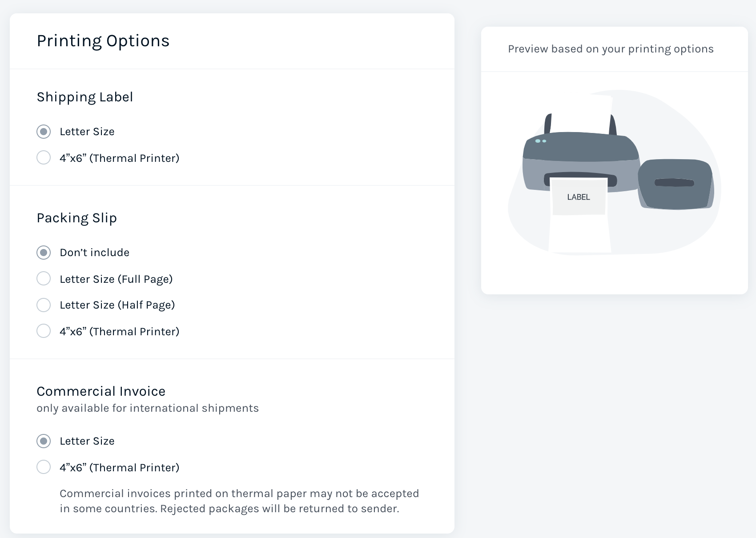Click the Commercial Invoice section title
The image size is (756, 538).
coord(101,391)
